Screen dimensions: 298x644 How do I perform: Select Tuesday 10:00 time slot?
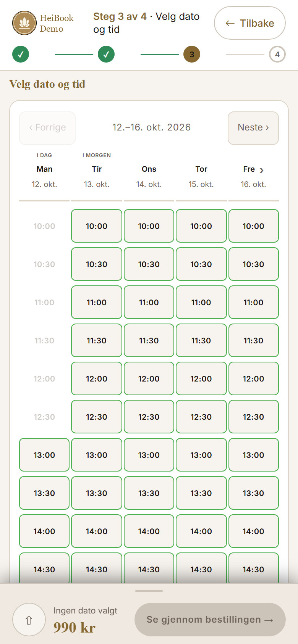(97, 226)
